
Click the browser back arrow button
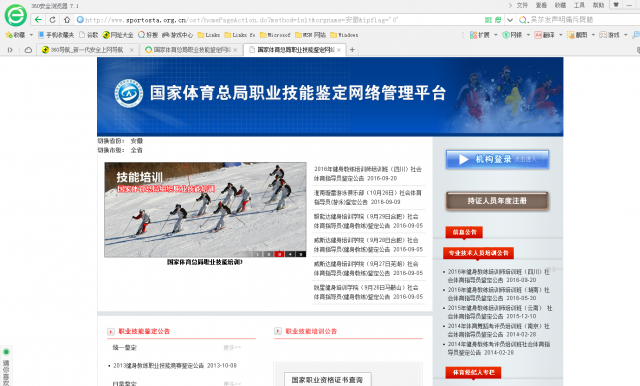tap(38, 20)
